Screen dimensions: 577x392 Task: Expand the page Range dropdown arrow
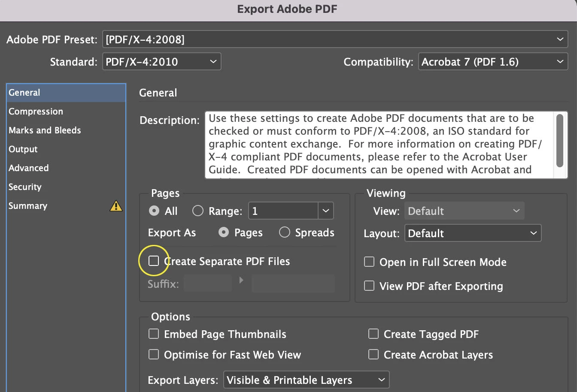(x=325, y=211)
